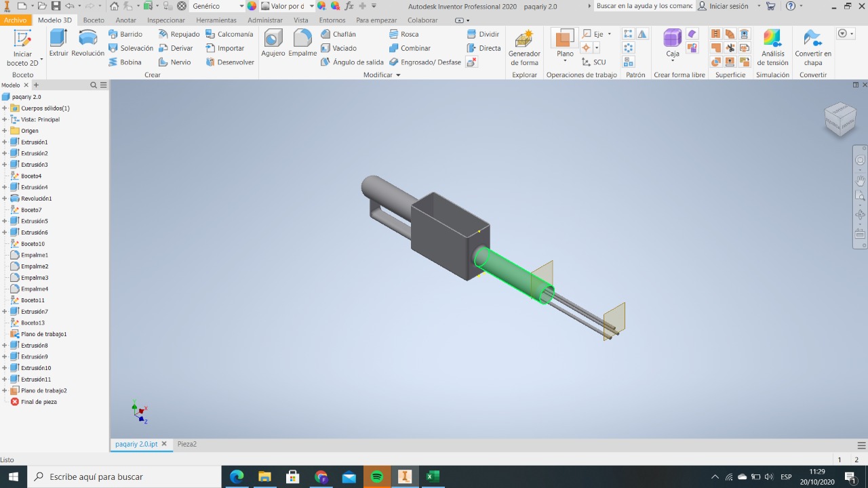Start a new 2D sketch (Iniciar boceto 2D)
Viewport: 868px width, 488px height.
(22, 48)
